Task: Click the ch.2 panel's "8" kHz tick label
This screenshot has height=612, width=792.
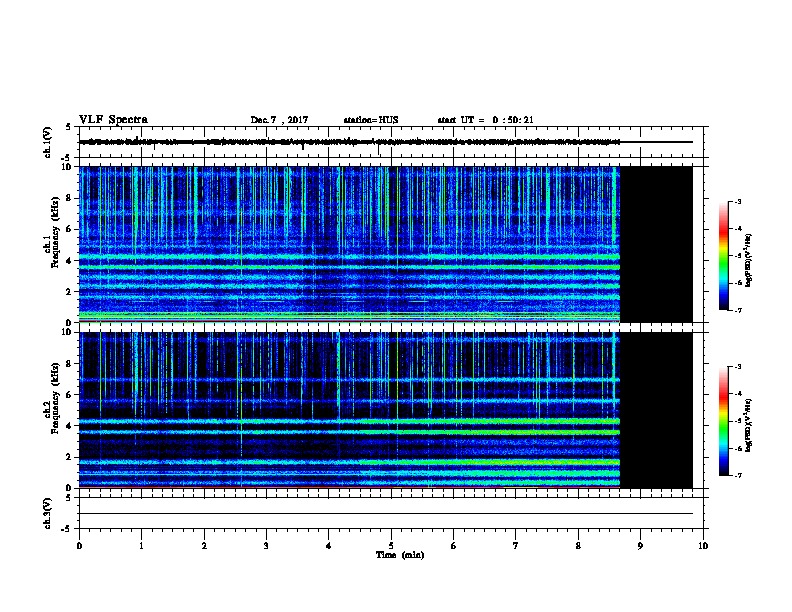Action: (69, 364)
